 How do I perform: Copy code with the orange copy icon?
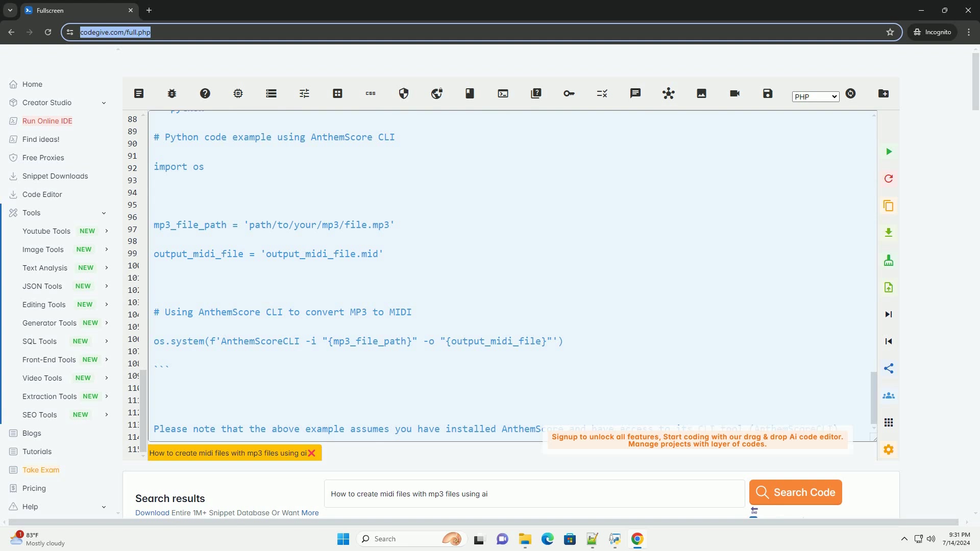[889, 206]
